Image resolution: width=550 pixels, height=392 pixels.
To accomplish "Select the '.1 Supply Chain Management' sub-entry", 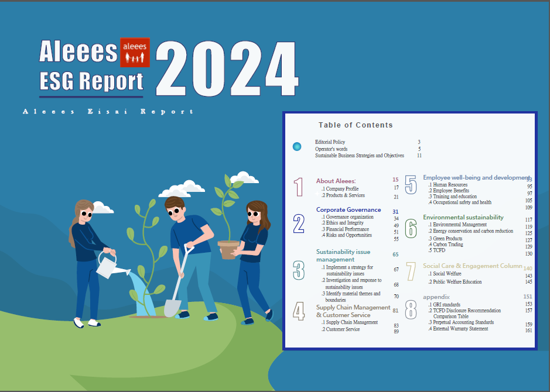I will pos(350,322).
